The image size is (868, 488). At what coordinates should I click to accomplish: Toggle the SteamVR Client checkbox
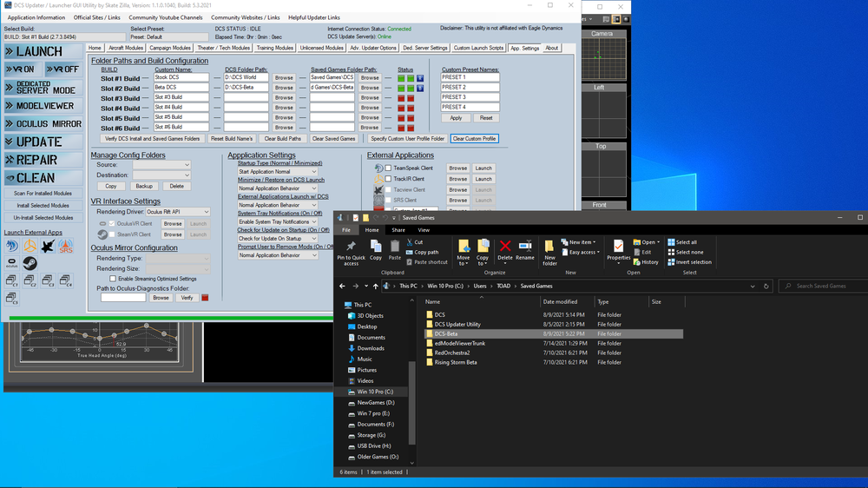pos(112,234)
